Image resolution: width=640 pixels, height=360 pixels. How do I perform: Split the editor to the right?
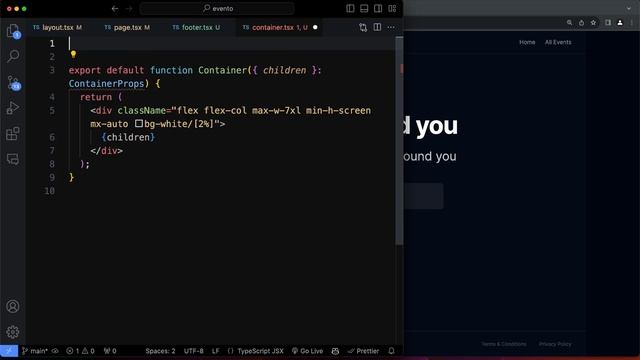pos(377,27)
